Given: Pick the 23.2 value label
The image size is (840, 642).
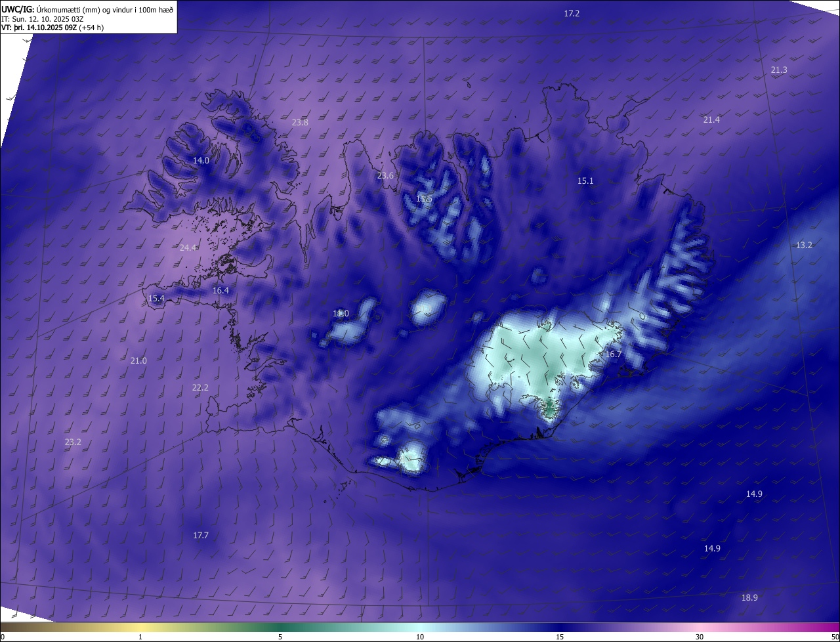Looking at the screenshot, I should pyautogui.click(x=73, y=442).
